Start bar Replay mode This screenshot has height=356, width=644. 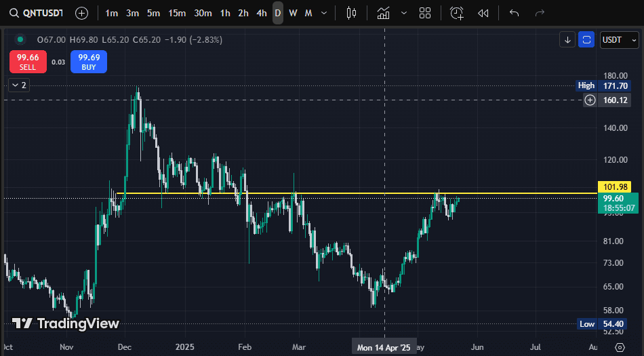(x=483, y=13)
